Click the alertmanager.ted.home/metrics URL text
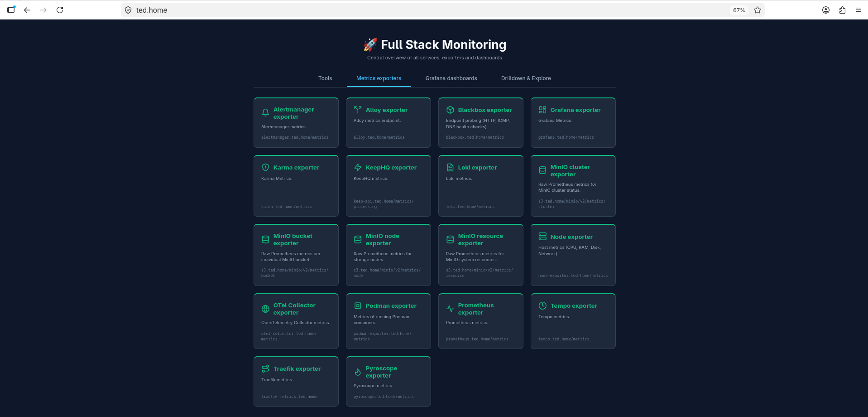868x417 pixels. click(295, 137)
